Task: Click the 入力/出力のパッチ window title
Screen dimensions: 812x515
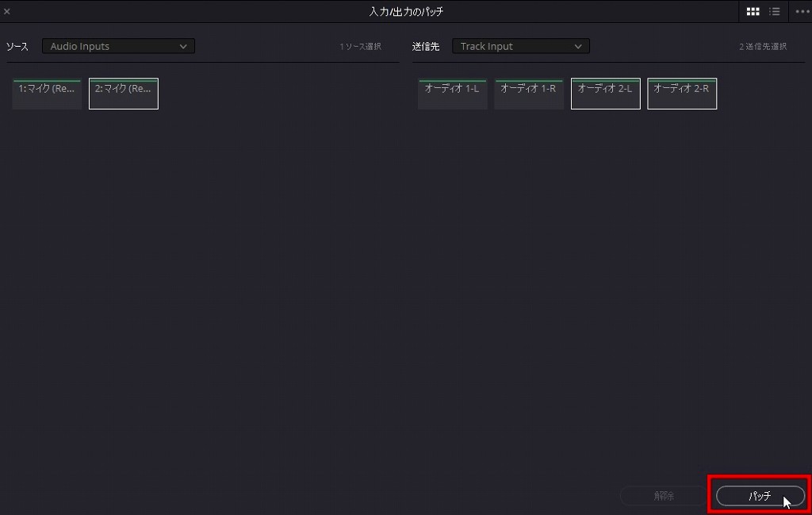Action: point(406,12)
